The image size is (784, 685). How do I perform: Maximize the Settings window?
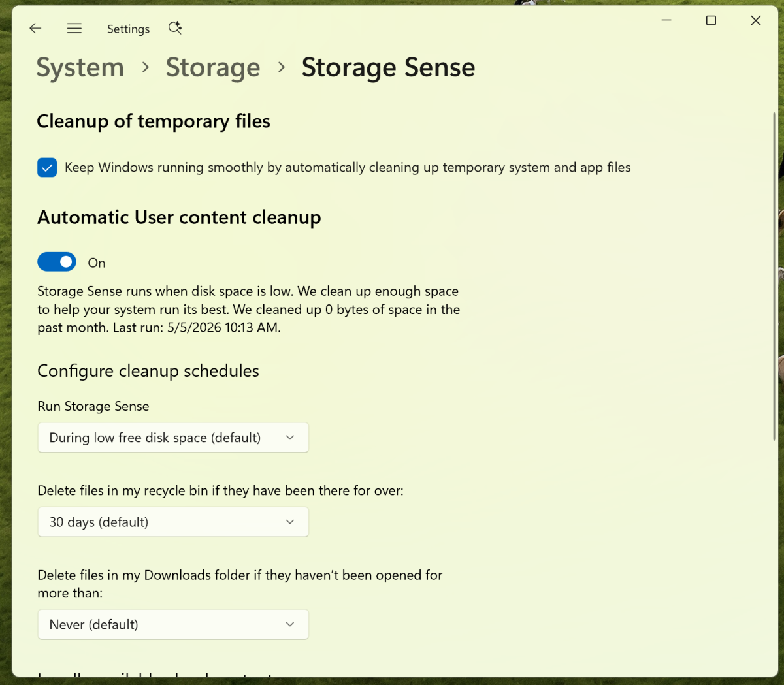tap(711, 20)
